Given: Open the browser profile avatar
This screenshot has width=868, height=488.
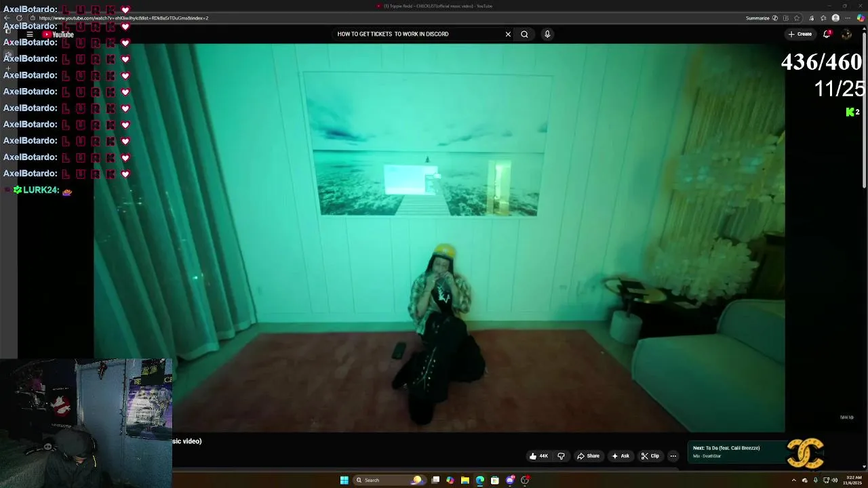Looking at the screenshot, I should coord(835,18).
